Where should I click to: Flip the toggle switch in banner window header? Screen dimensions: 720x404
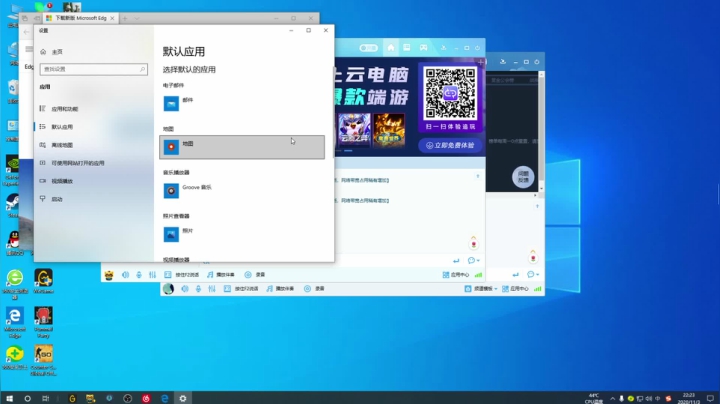pyautogui.click(x=368, y=48)
